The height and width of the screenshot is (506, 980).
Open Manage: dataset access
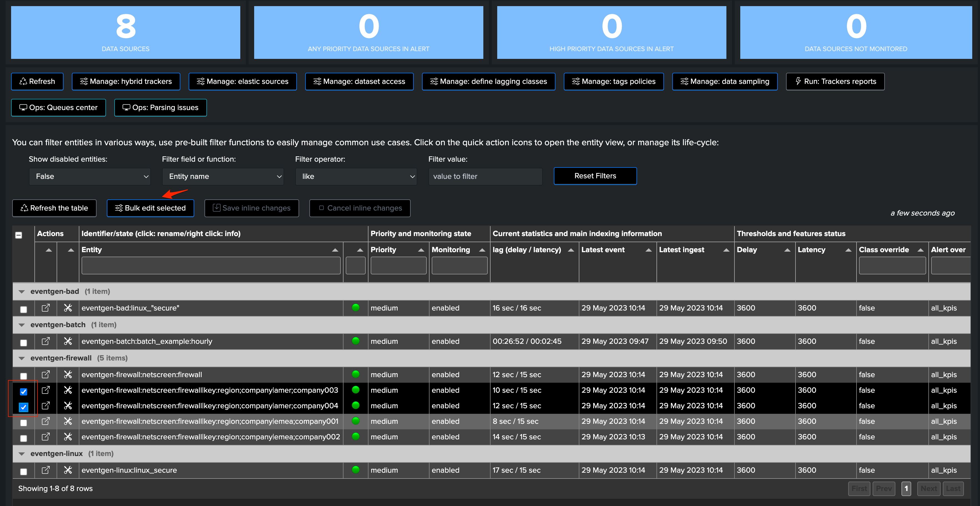359,81
